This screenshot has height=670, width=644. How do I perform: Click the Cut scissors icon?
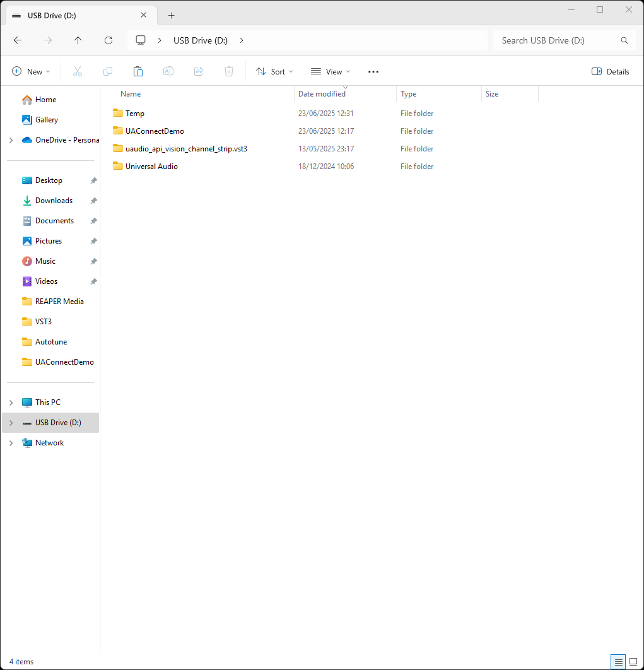click(78, 71)
